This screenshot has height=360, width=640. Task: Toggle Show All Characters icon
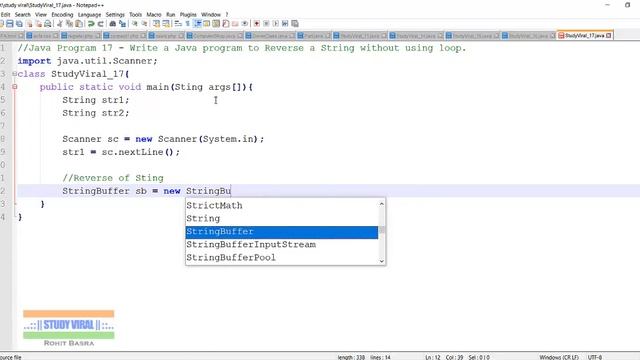click(188, 24)
